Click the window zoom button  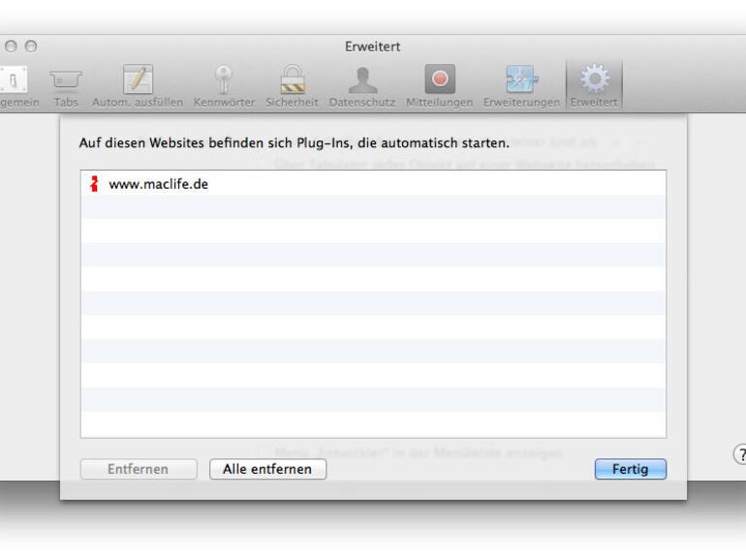(x=31, y=47)
